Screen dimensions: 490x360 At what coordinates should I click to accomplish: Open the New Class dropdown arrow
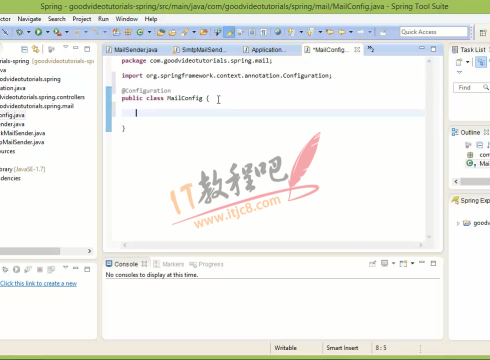tap(149, 32)
